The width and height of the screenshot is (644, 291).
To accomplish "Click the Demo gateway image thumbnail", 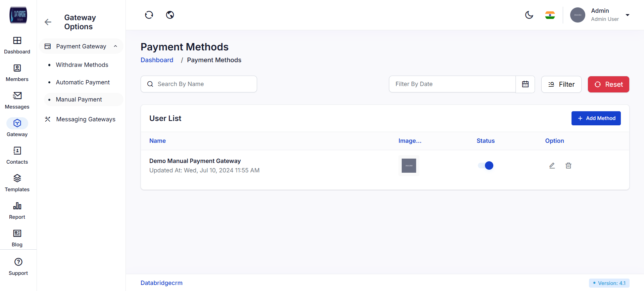I will 409,165.
